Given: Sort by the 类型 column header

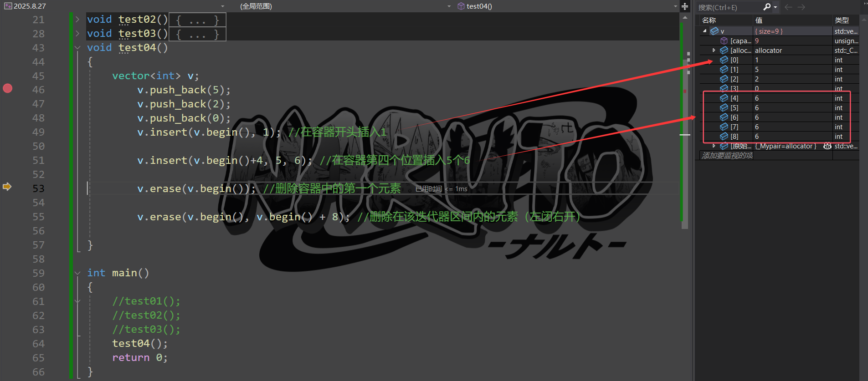Looking at the screenshot, I should coord(846,20).
